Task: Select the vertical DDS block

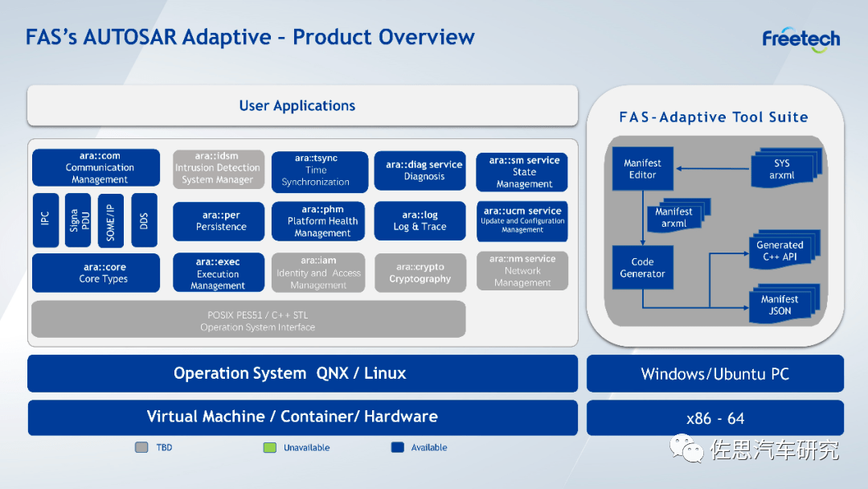Action: point(144,221)
